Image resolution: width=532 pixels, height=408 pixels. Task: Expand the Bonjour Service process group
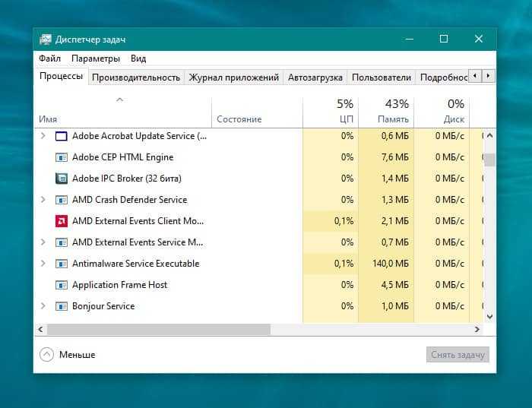click(43, 306)
